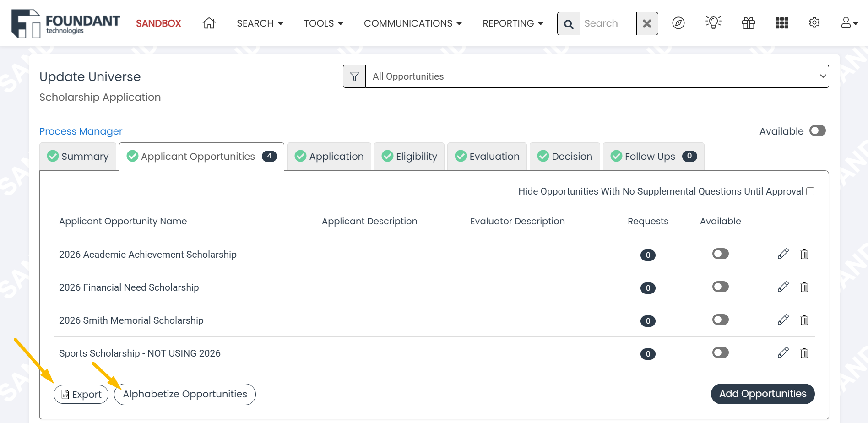Delete 2026 Academic Achievement Scholarship
868x423 pixels.
804,254
